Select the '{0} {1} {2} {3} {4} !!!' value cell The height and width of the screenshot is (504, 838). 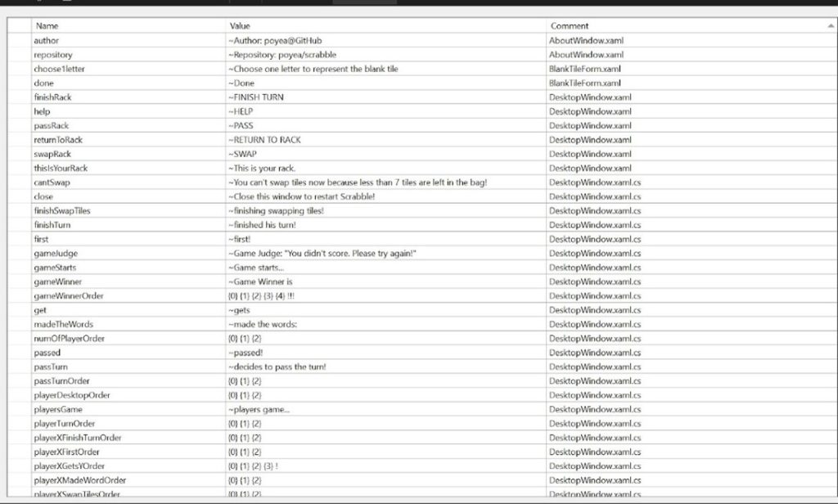[x=263, y=295]
